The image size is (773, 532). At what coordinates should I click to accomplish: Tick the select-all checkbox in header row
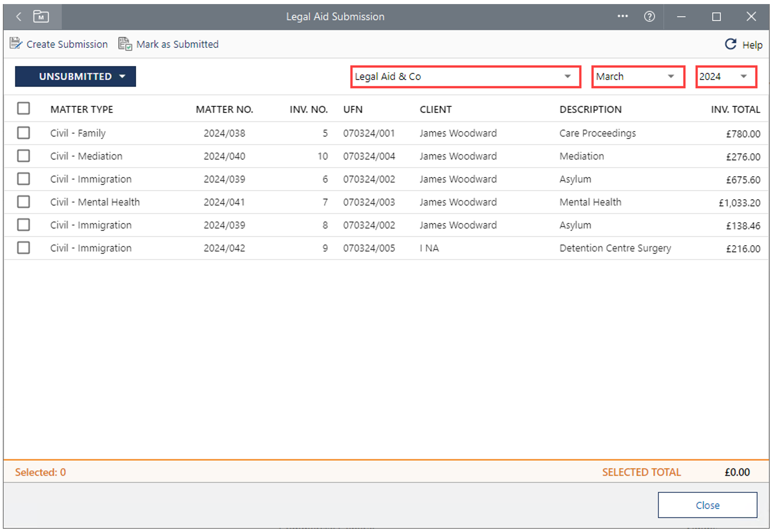24,109
